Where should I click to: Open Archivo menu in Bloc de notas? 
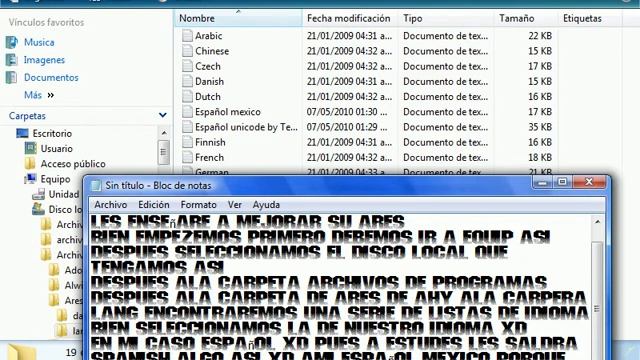[x=111, y=204]
